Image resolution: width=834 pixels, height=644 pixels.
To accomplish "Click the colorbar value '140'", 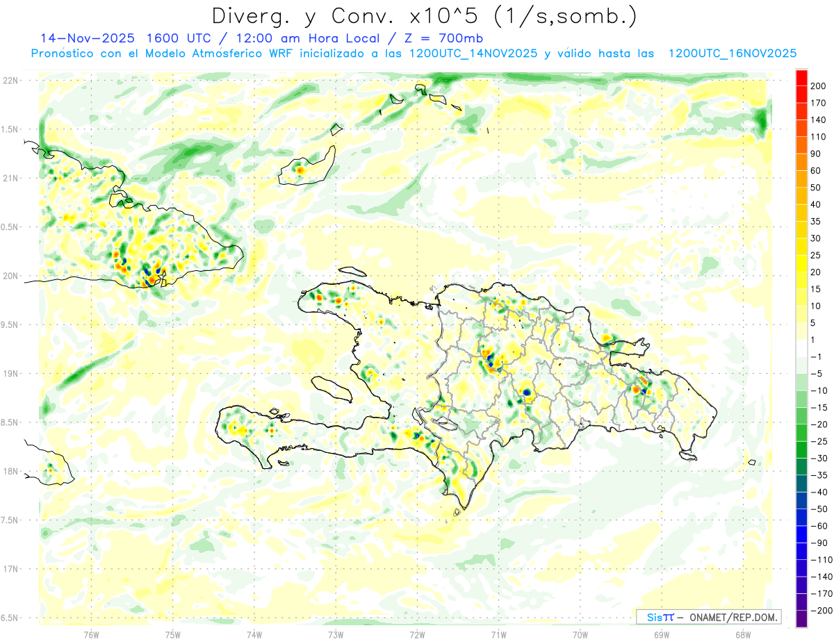I will [819, 120].
